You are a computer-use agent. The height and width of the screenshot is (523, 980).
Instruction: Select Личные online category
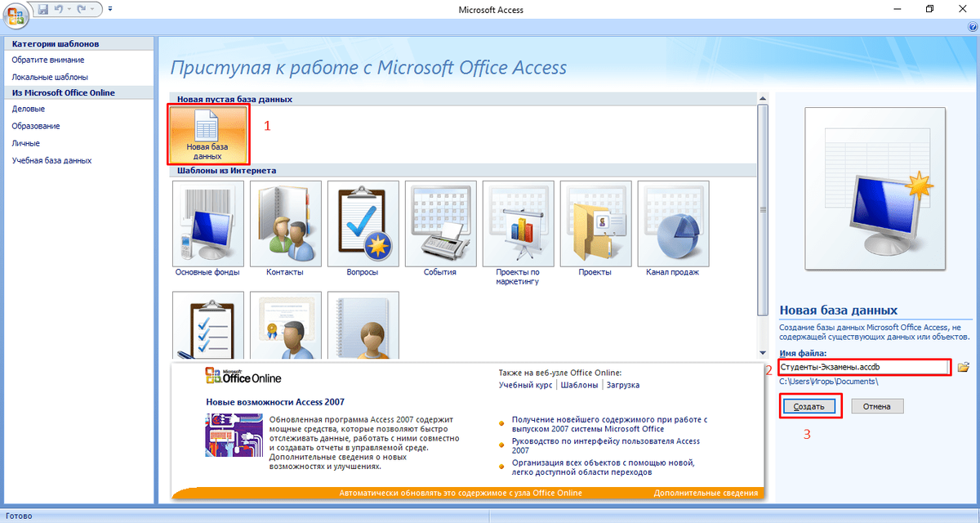point(25,143)
